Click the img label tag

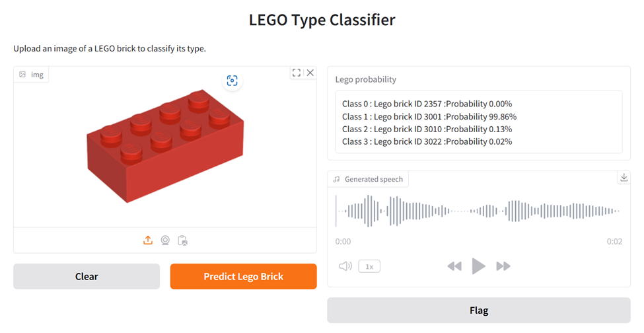click(x=32, y=75)
